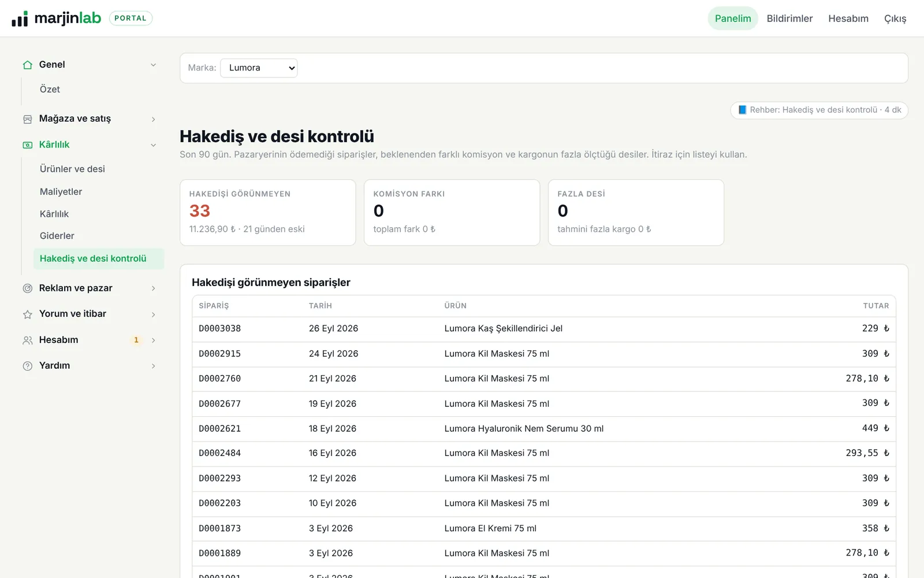The image size is (924, 578).
Task: Open the Panelim tab in top navigation
Action: point(733,18)
